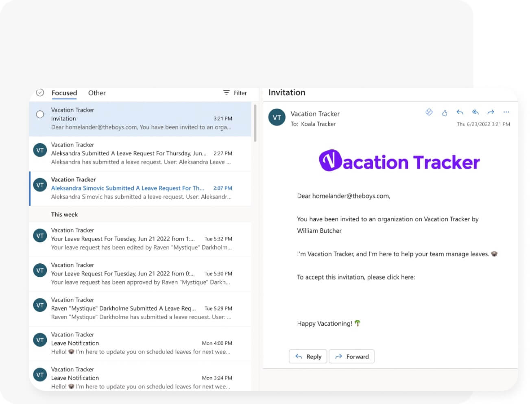Toggle the select-all circle checkmark
Image resolution: width=532 pixels, height=407 pixels.
pos(40,92)
